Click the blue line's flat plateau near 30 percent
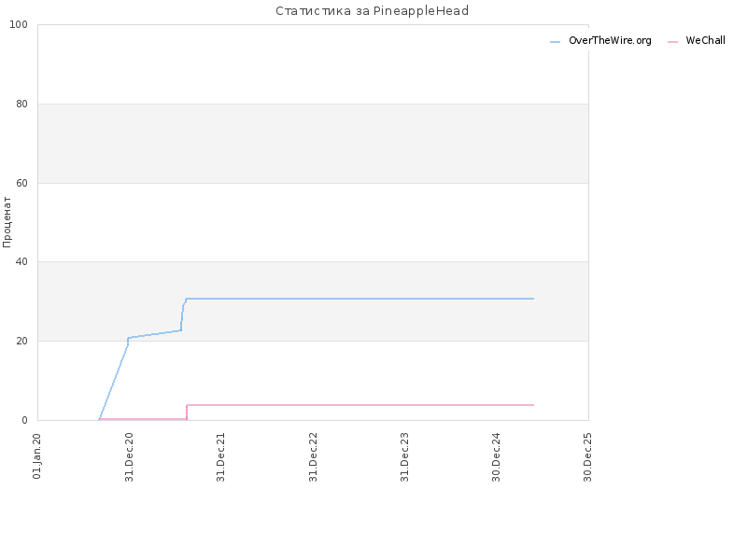The width and height of the screenshot is (747, 560). [x=359, y=299]
